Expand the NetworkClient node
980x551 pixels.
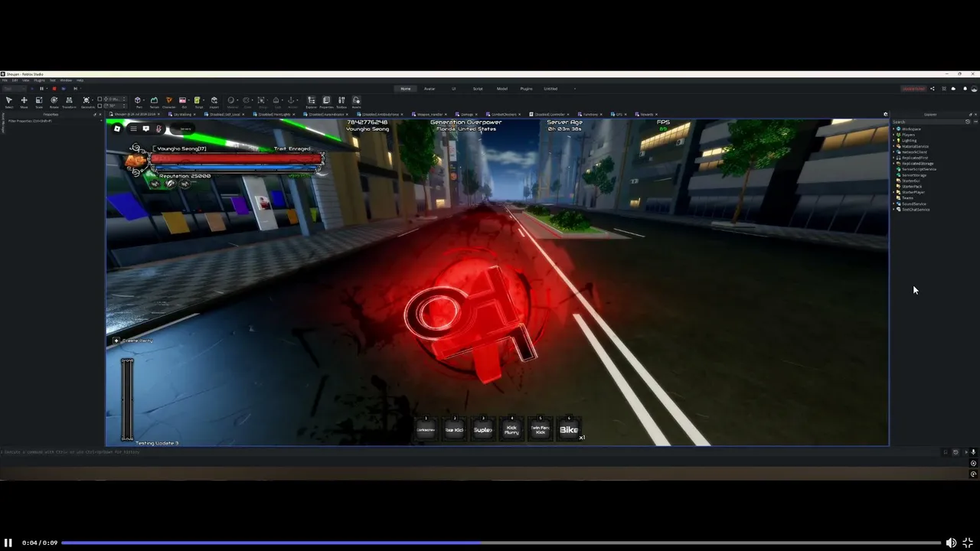click(893, 152)
